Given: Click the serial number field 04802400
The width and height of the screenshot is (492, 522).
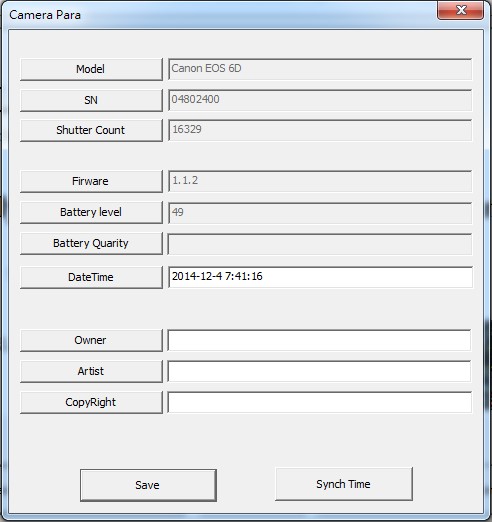Looking at the screenshot, I should [x=320, y=100].
